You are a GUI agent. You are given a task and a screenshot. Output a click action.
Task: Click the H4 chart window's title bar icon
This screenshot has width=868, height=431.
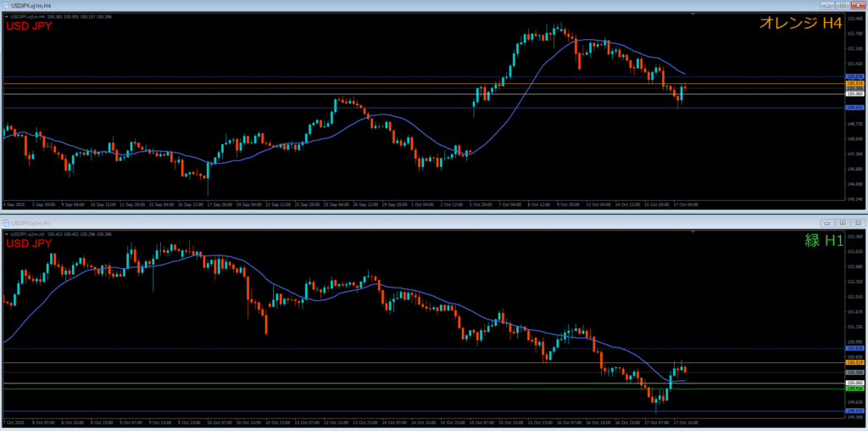point(5,4)
